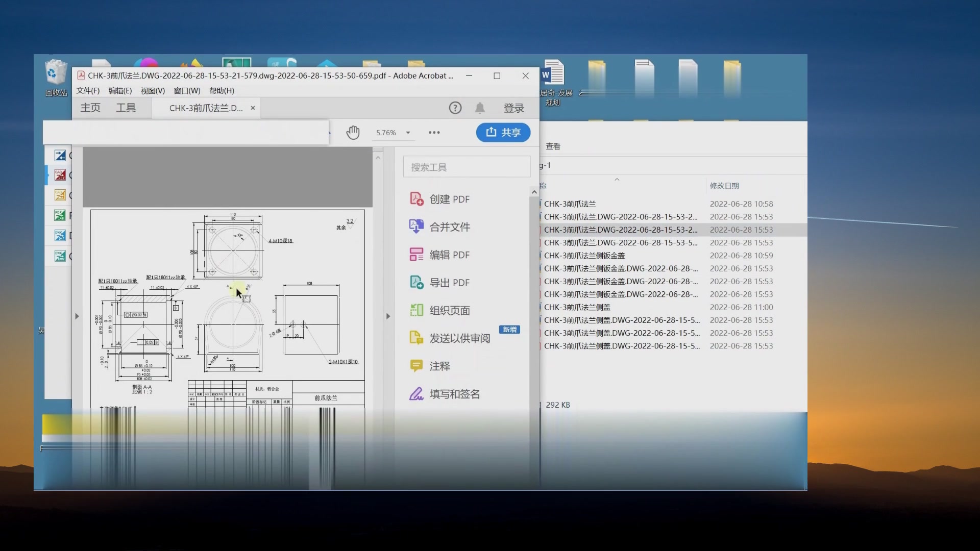The width and height of the screenshot is (980, 551).
Task: Select the Hand pan tool in Acrobat
Action: coord(353,133)
